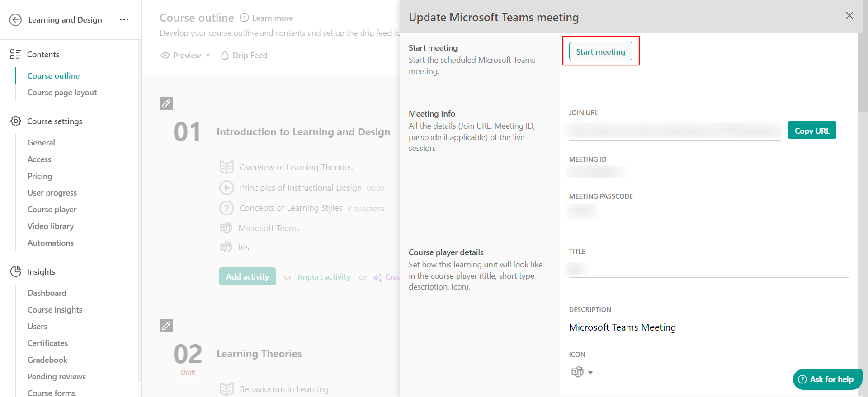Click the Insights pie chart icon

tap(15, 271)
